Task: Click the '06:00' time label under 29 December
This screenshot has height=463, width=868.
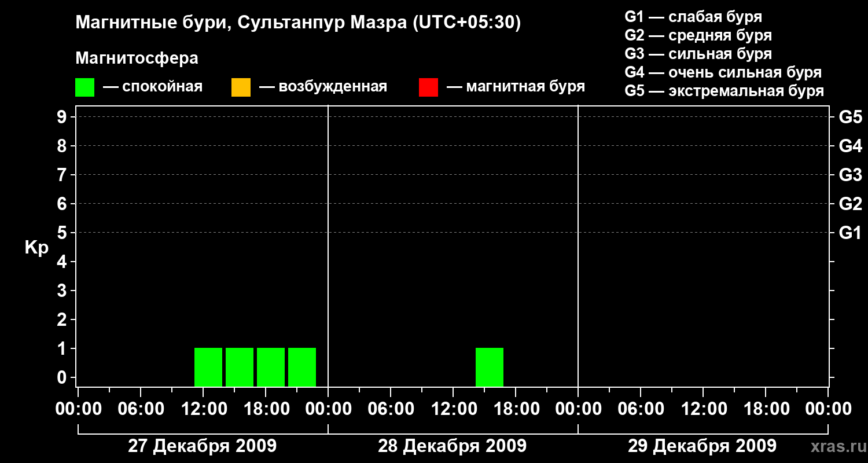Action: (x=641, y=409)
